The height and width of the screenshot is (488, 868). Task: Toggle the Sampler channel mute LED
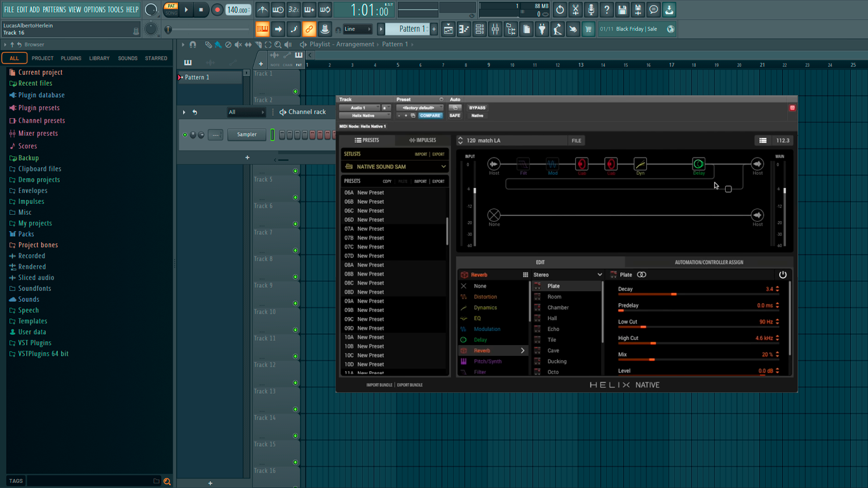point(185,135)
